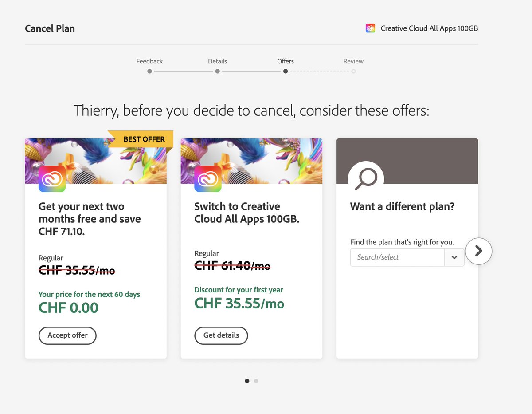Click the Review step progress dot
The width and height of the screenshot is (532, 414).
click(353, 71)
